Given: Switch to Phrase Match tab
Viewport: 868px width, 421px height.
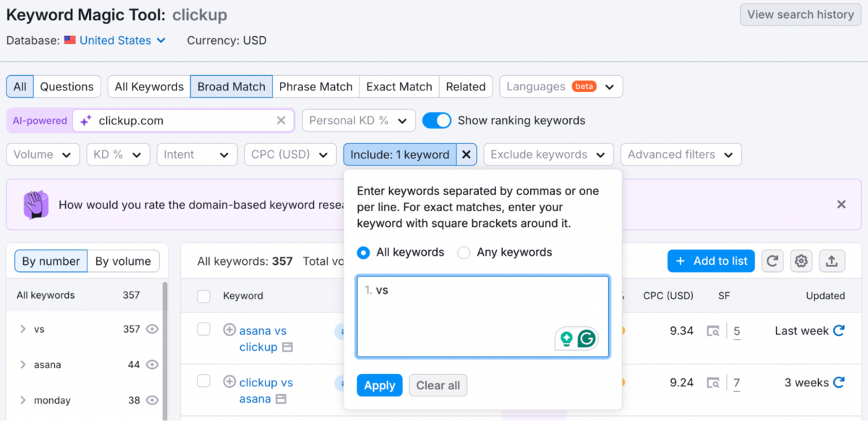Looking at the screenshot, I should [x=316, y=87].
